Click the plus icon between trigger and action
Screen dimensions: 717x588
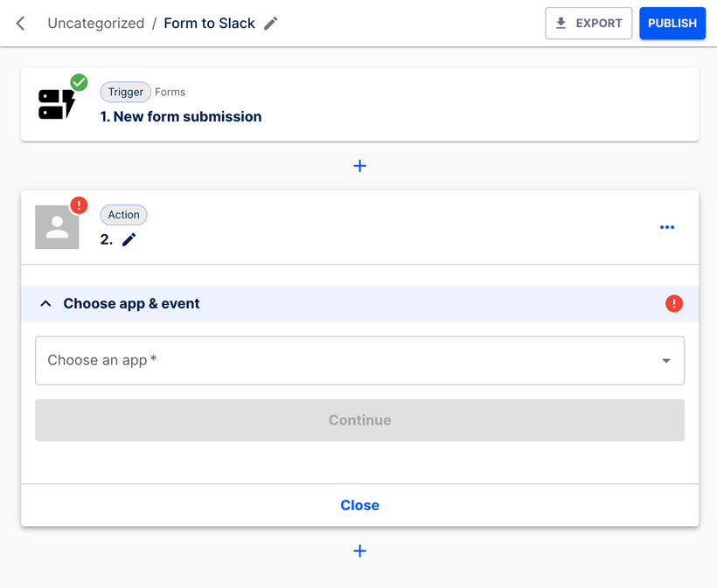point(359,165)
